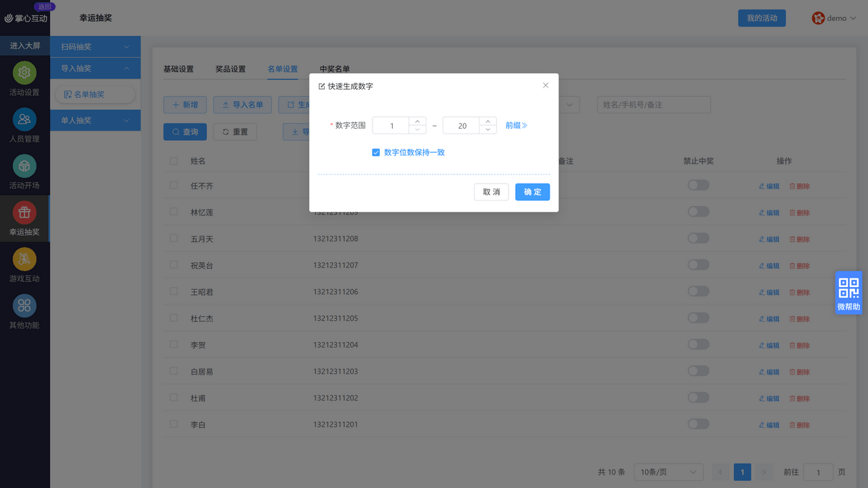Screen dimensions: 868x488
Task: Open the 其他功能 icon in sidebar
Action: [25, 306]
